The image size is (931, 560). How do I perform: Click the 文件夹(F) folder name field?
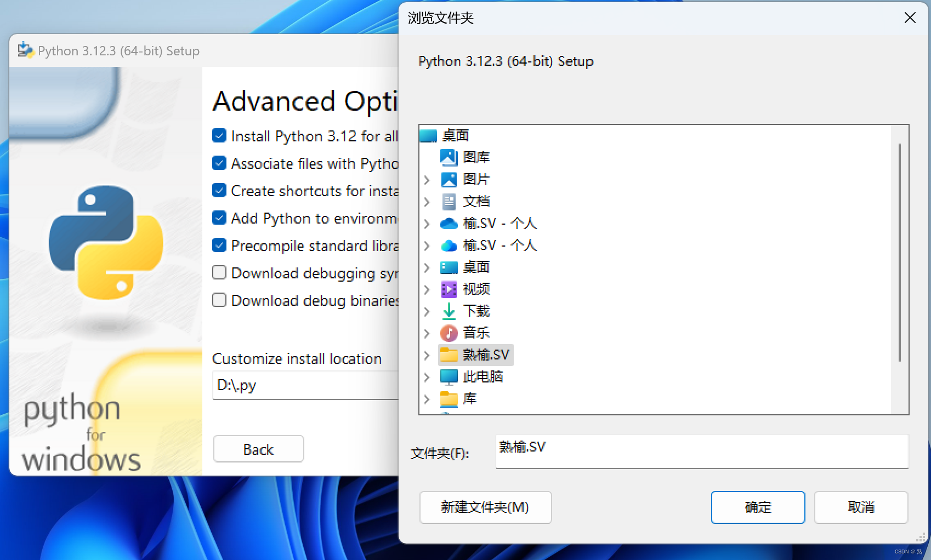pos(702,452)
